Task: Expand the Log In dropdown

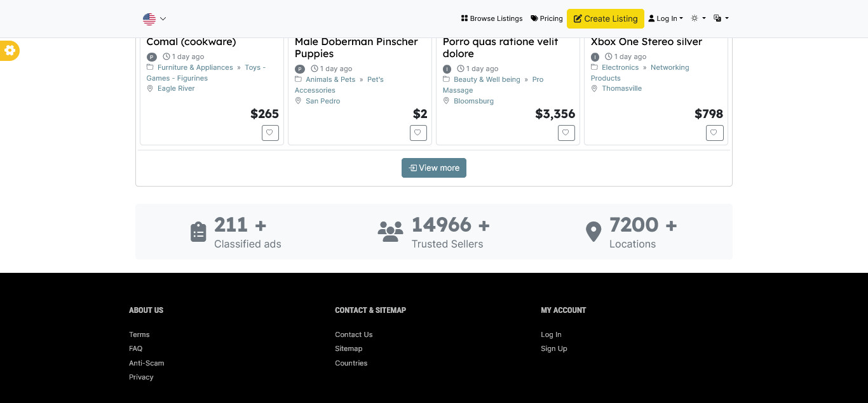Action: click(666, 18)
